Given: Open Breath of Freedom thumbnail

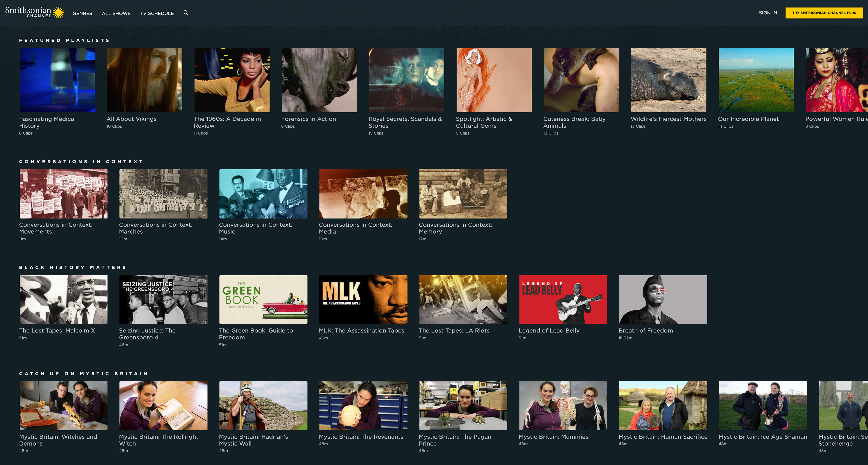Looking at the screenshot, I should (x=663, y=300).
